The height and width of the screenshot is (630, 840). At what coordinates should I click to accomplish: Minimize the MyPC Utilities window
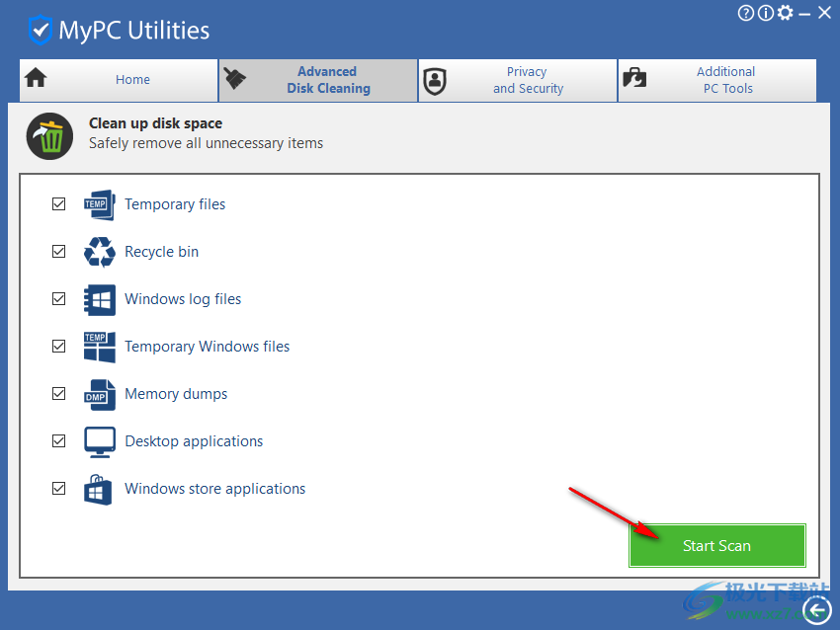804,14
